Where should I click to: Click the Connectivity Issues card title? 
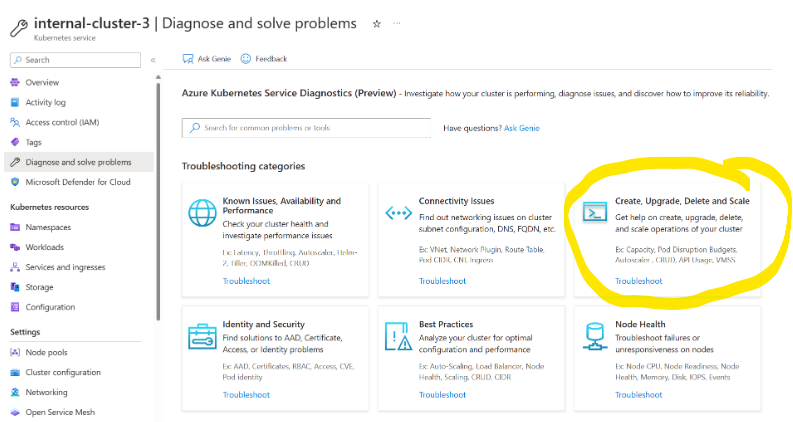tap(456, 201)
